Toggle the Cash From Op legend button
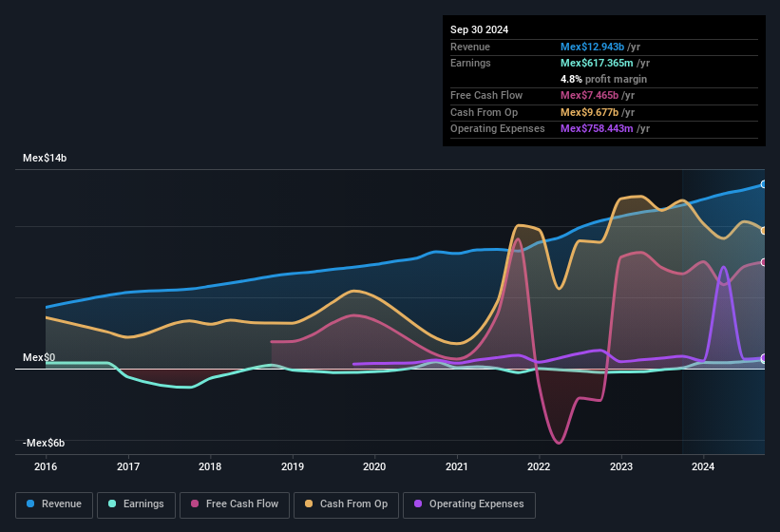780x532 pixels. (x=345, y=504)
